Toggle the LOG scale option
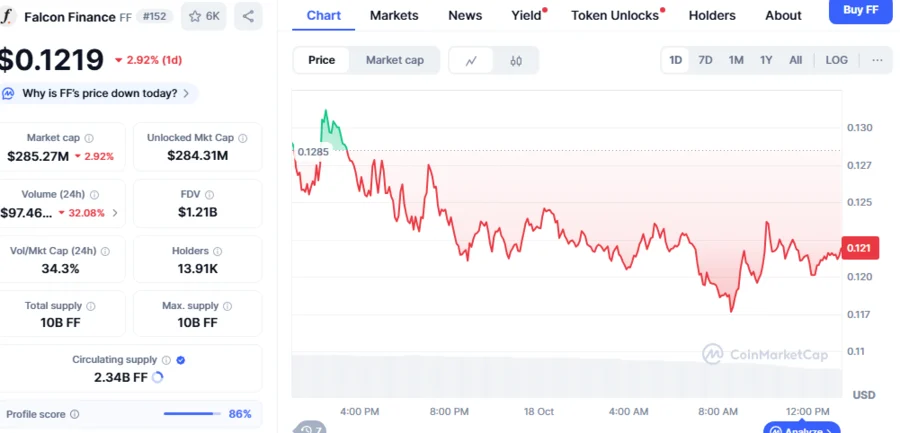This screenshot has height=433, width=900. click(836, 60)
